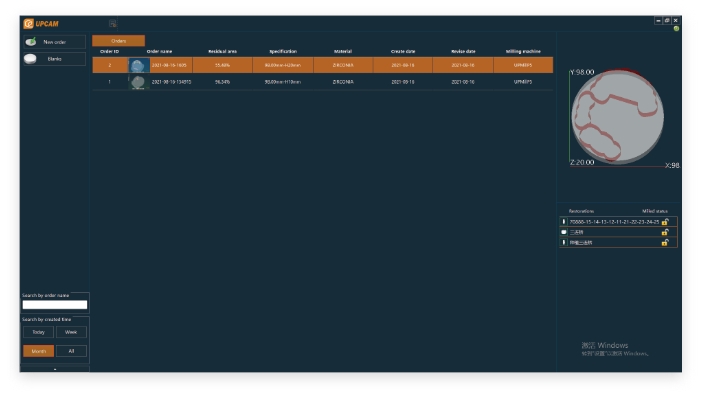Viewport: 702px width, 396px height.
Task: Click the first restoration's tooth icon
Action: 564,221
